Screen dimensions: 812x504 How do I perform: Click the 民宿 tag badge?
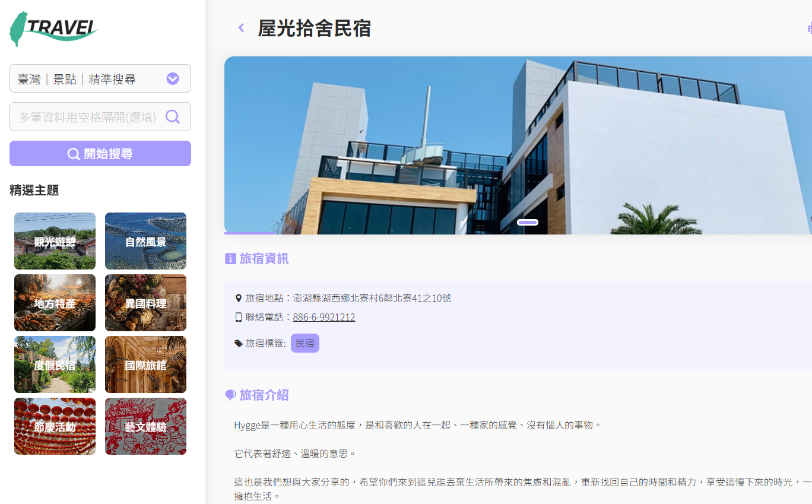(305, 343)
